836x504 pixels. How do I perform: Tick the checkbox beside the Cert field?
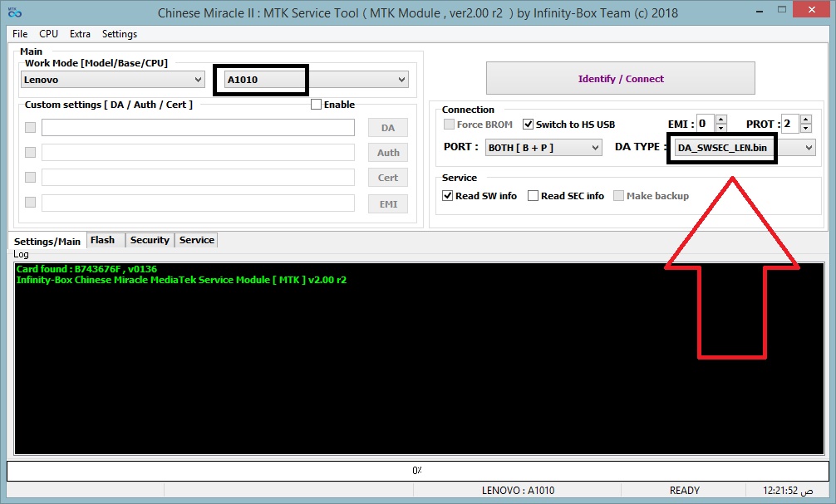point(31,177)
